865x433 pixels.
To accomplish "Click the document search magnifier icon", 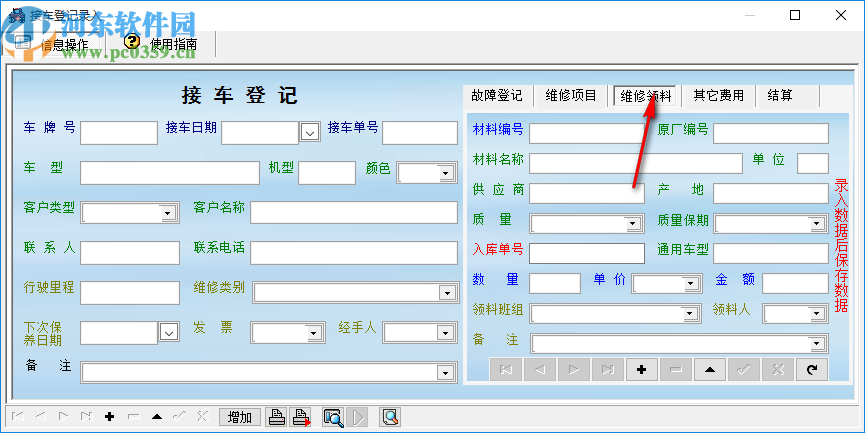I will 390,417.
